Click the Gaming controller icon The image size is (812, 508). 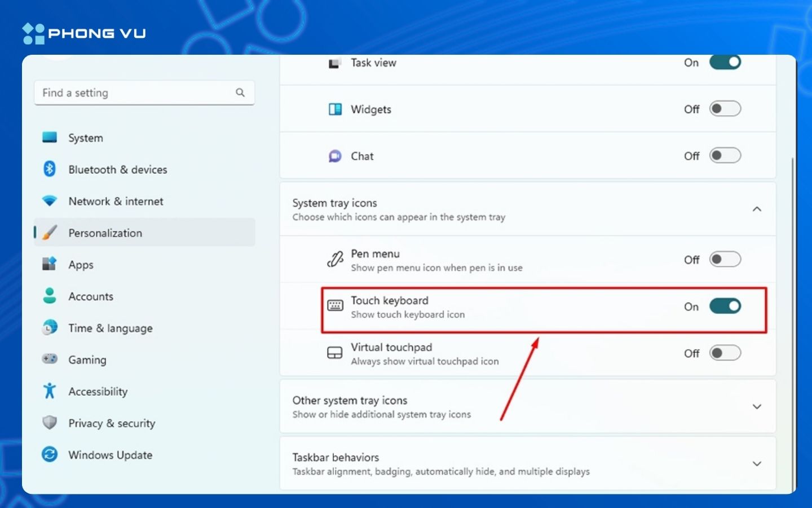pos(50,359)
